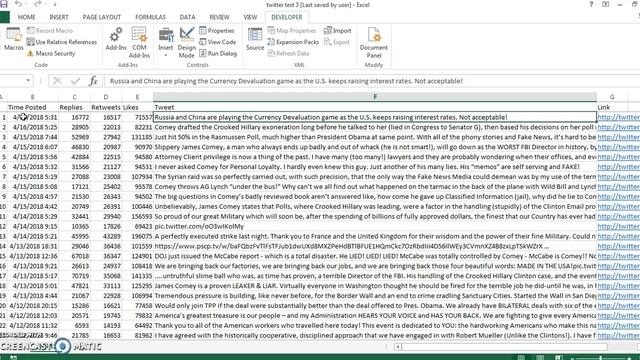Screen dimensions: 640x360
Task: Open the XML Source pane
Action: [x=255, y=39]
